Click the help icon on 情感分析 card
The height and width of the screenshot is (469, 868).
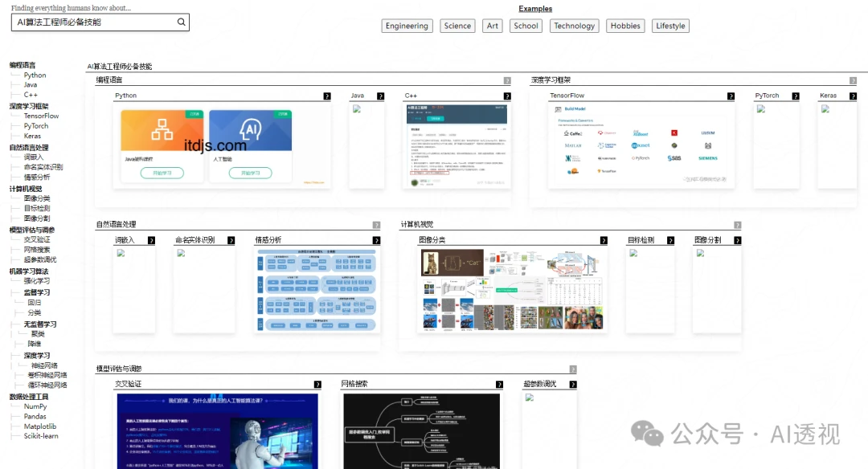(376, 241)
